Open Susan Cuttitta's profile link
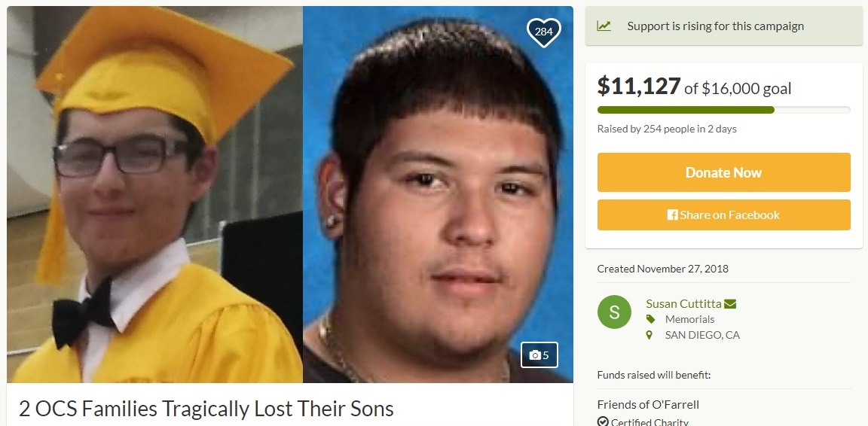868x426 pixels. click(x=683, y=304)
